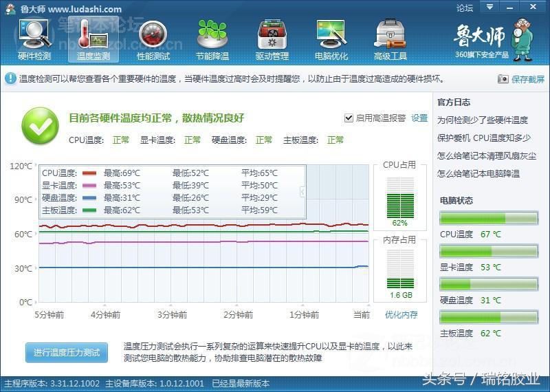Click the CPU占用 62% usage meter
Viewport: 550px width, 392px height.
click(400, 197)
